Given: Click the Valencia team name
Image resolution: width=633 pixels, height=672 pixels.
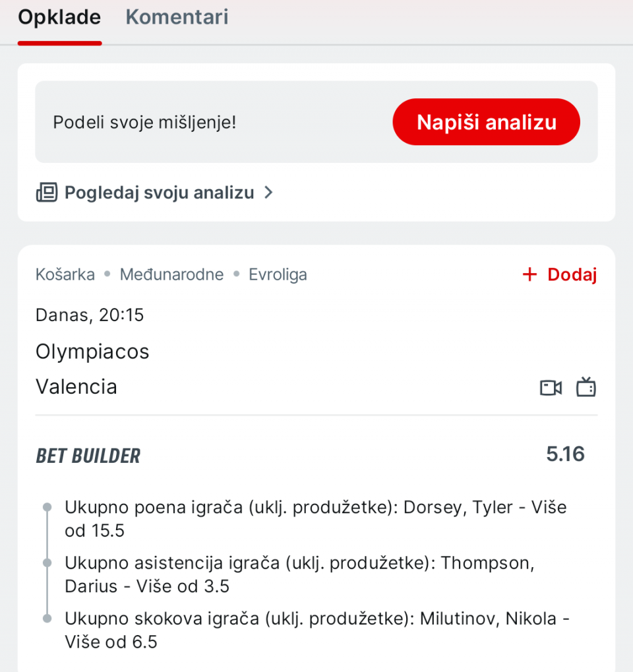Looking at the screenshot, I should 76,386.
